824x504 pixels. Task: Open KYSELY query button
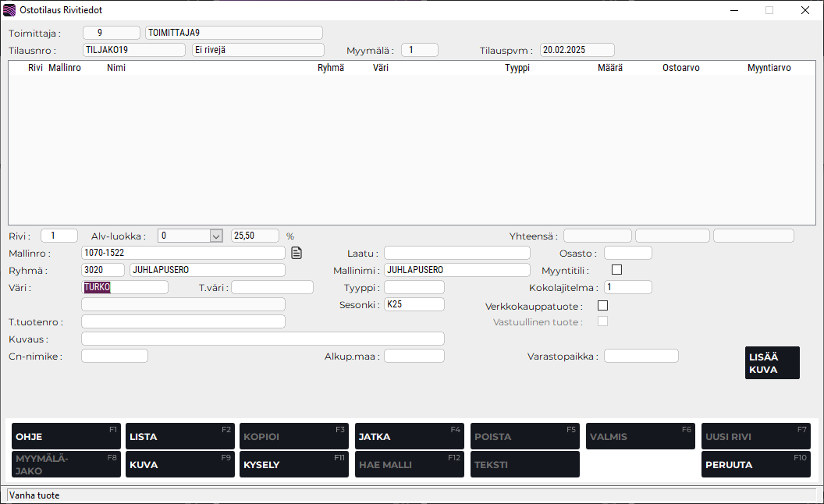pos(294,464)
